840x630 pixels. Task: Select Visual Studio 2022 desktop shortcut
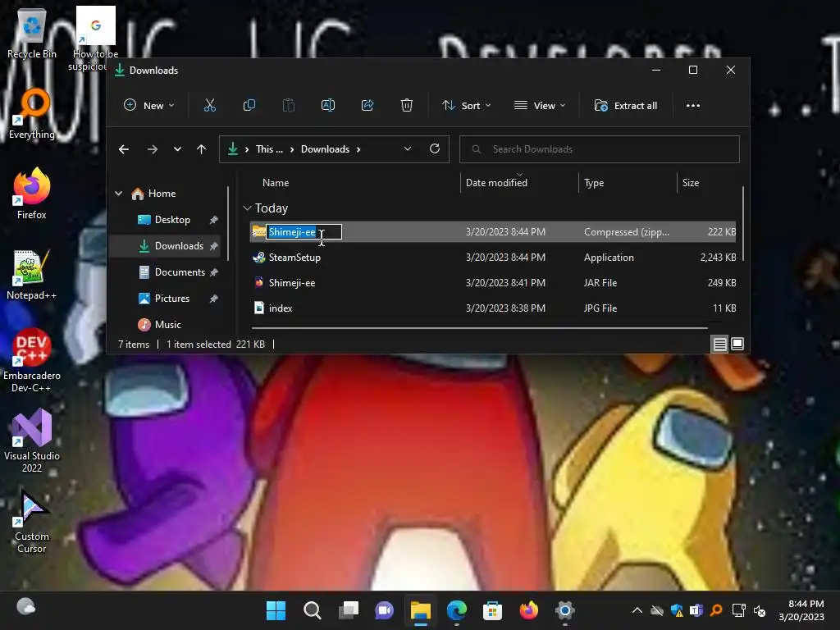32,441
